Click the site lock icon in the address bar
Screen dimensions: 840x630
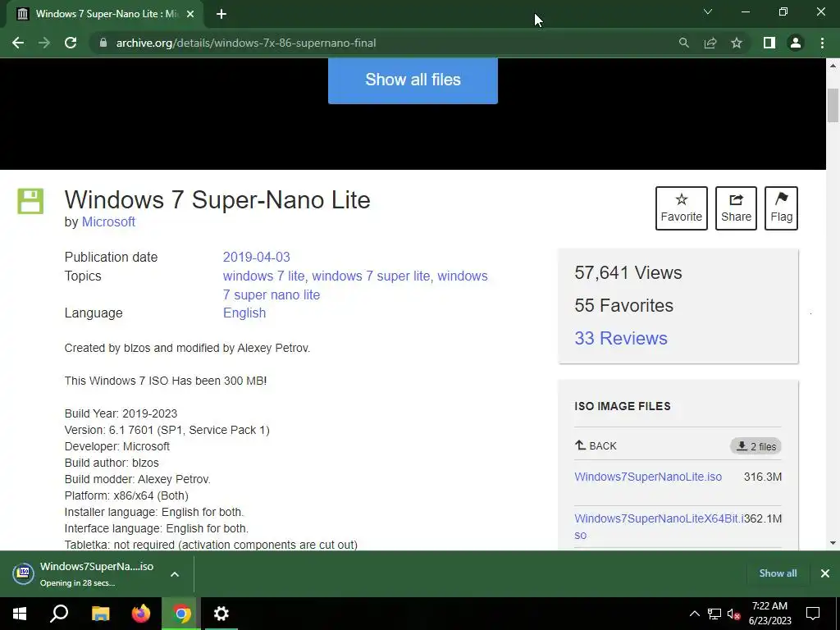(x=103, y=43)
